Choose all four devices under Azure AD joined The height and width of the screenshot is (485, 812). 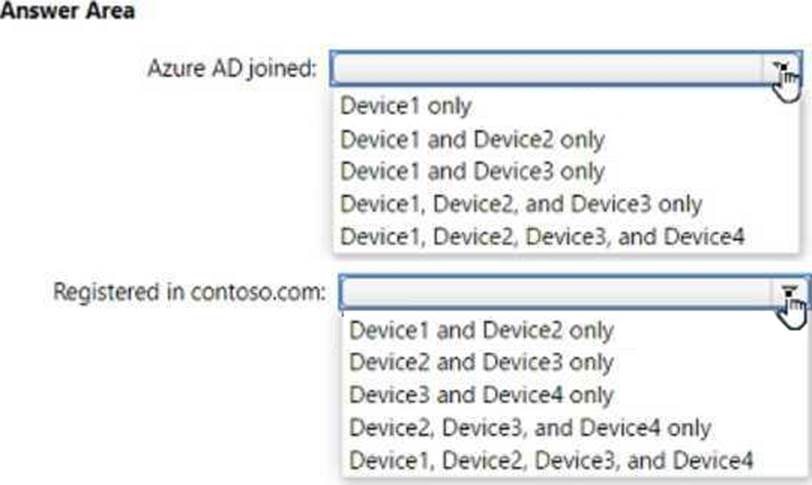(x=542, y=237)
